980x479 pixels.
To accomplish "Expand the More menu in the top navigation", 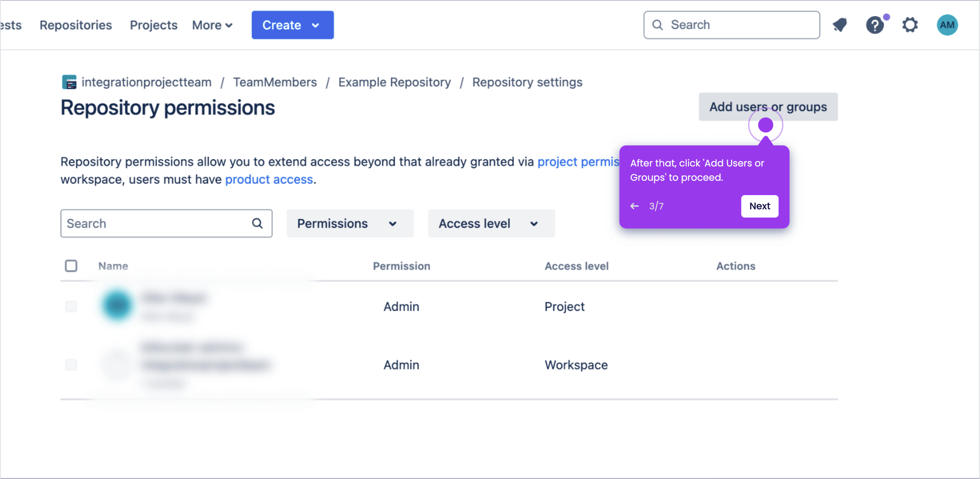I will 212,25.
